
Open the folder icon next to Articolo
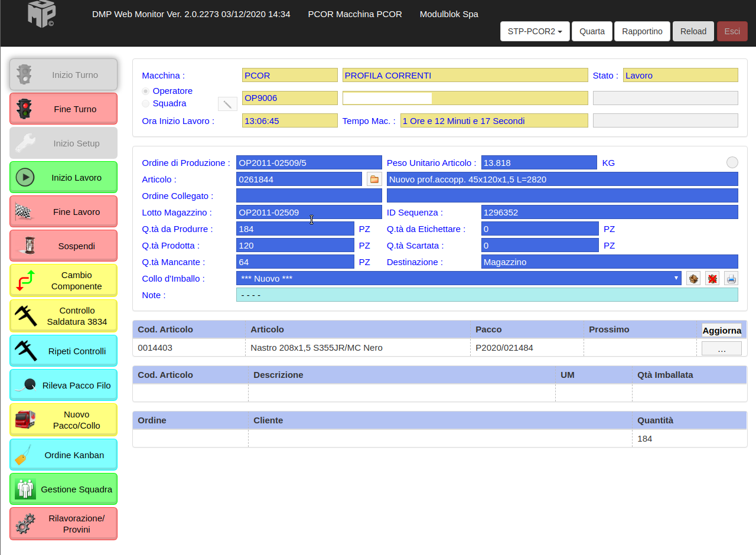[x=374, y=179]
